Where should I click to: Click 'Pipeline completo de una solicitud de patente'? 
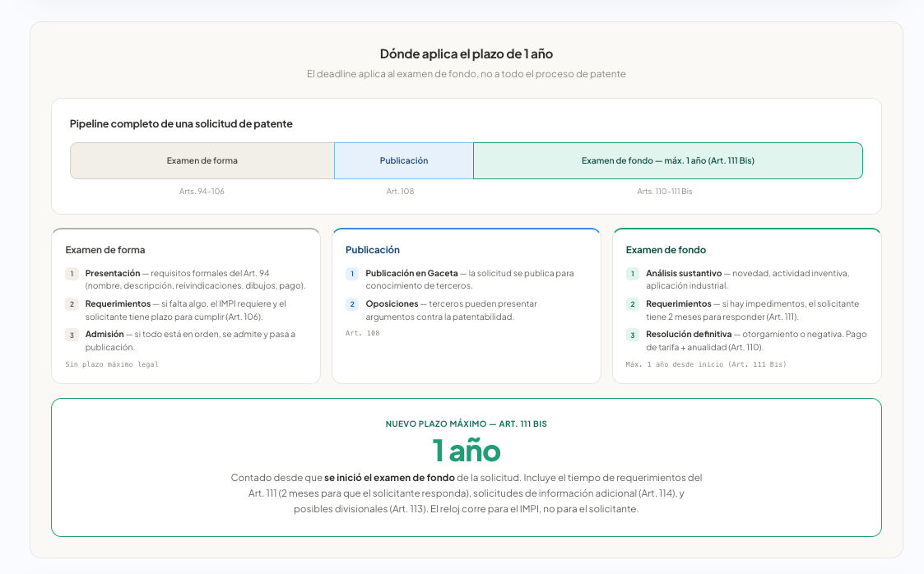click(x=181, y=123)
